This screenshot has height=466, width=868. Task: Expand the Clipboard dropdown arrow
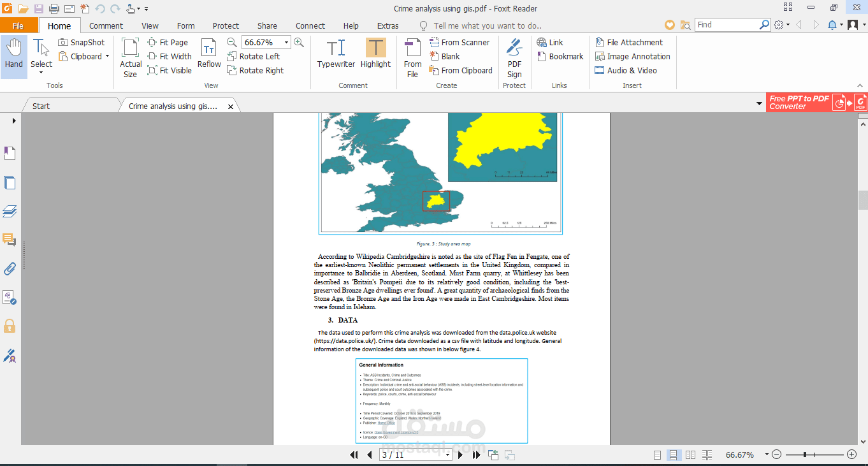click(107, 57)
